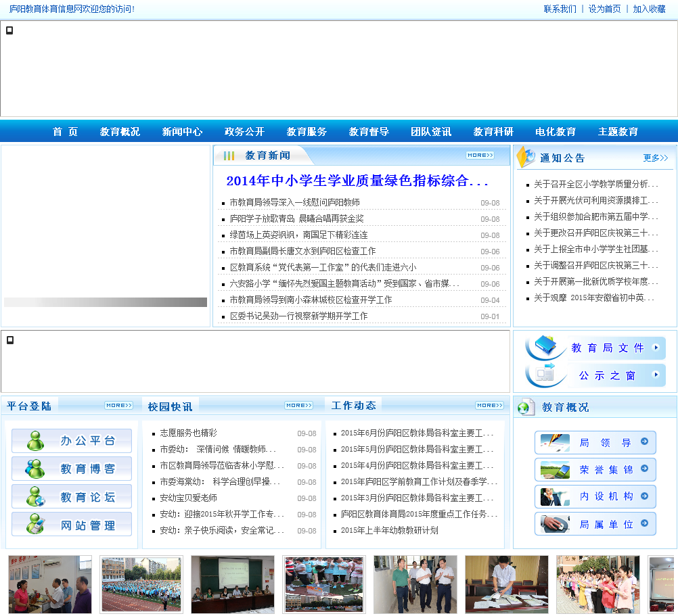Open the 首页 navigation item

point(65,131)
